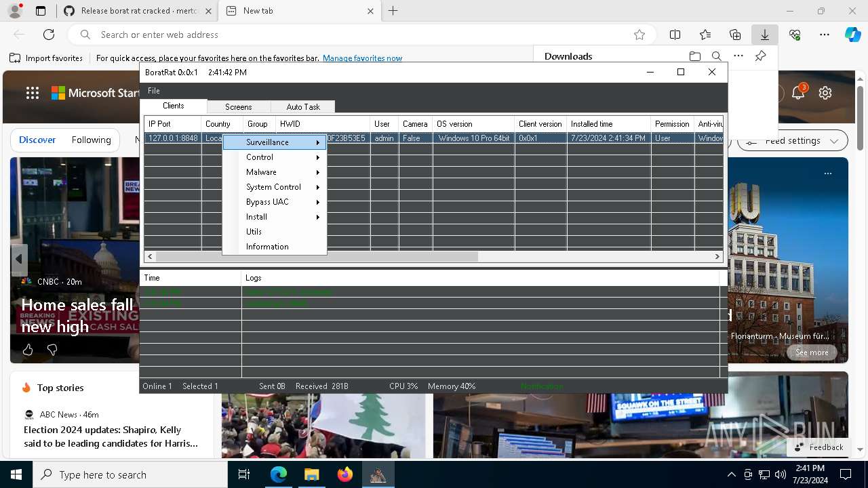The image size is (868, 488).
Task: Toggle Downloads icon in Edge toolbar
Action: tap(765, 35)
